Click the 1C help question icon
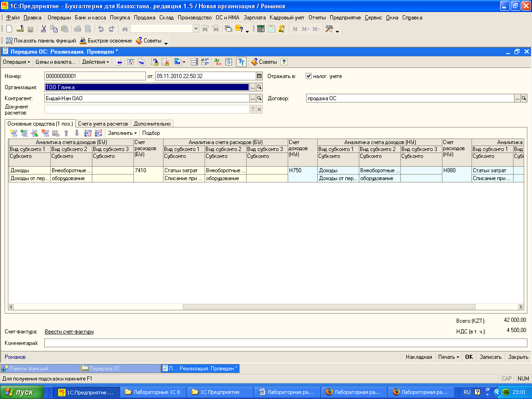This screenshot has width=532, height=399. tap(239, 29)
